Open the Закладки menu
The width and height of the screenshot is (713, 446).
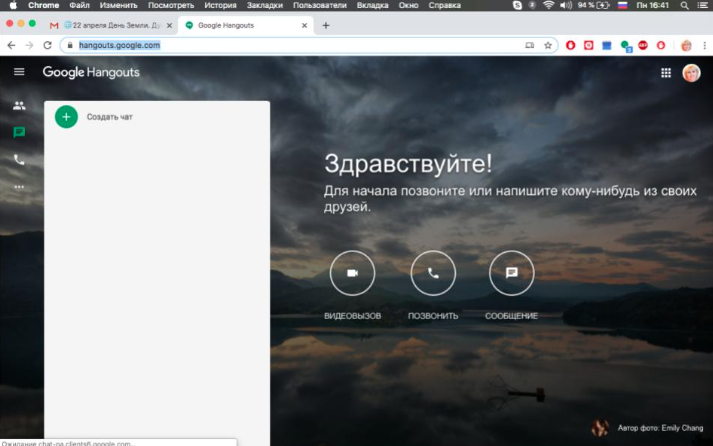(265, 5)
